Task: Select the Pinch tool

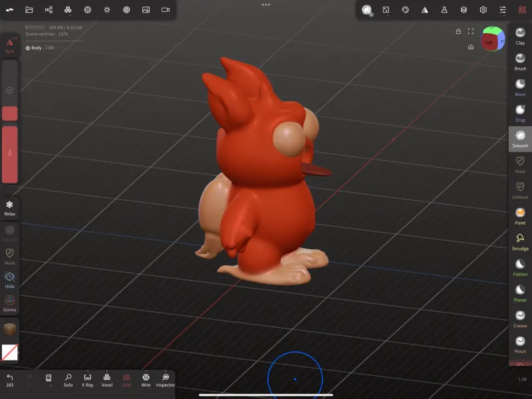Action: point(520,345)
